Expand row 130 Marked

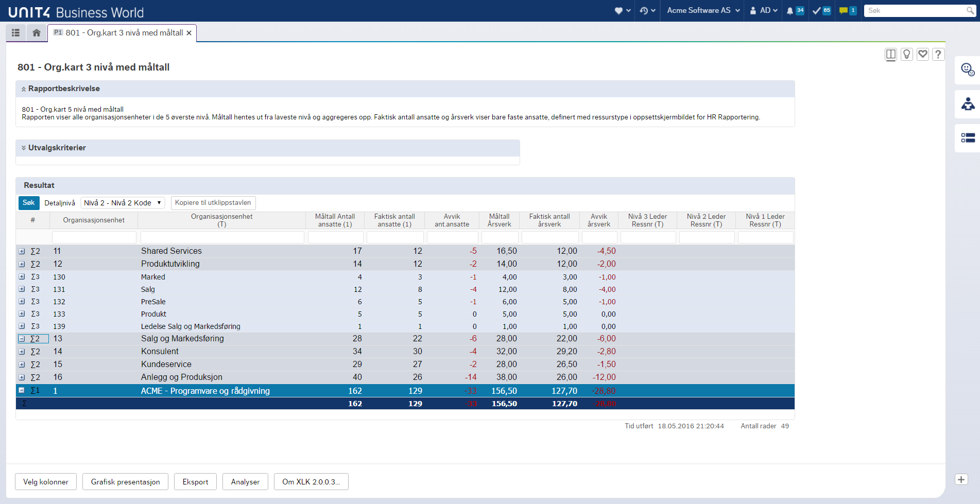[22, 276]
